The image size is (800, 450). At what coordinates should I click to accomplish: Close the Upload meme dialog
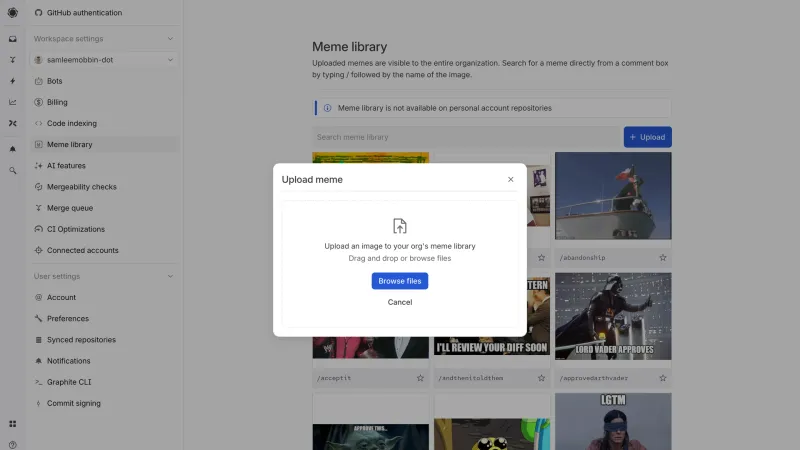pyautogui.click(x=510, y=180)
